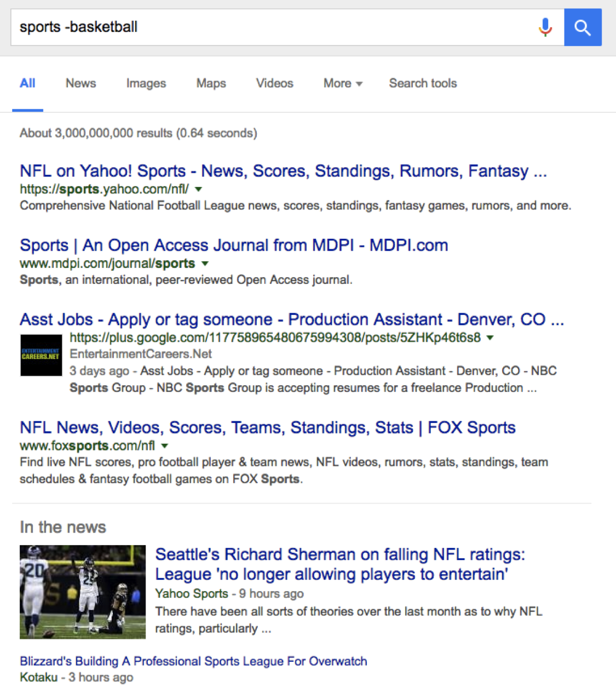Open the EntertainmentCareers.Net Google Plus thumbnail
616x692 pixels.
coord(41,355)
